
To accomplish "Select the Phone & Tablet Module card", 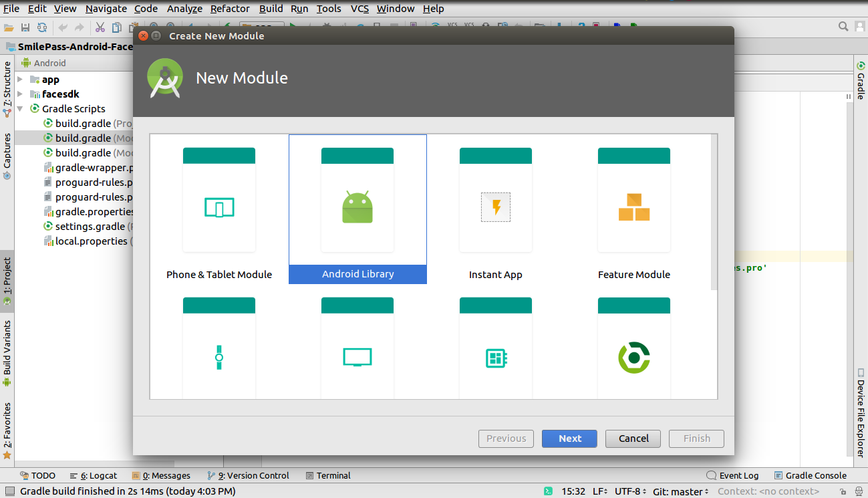I will (x=219, y=210).
